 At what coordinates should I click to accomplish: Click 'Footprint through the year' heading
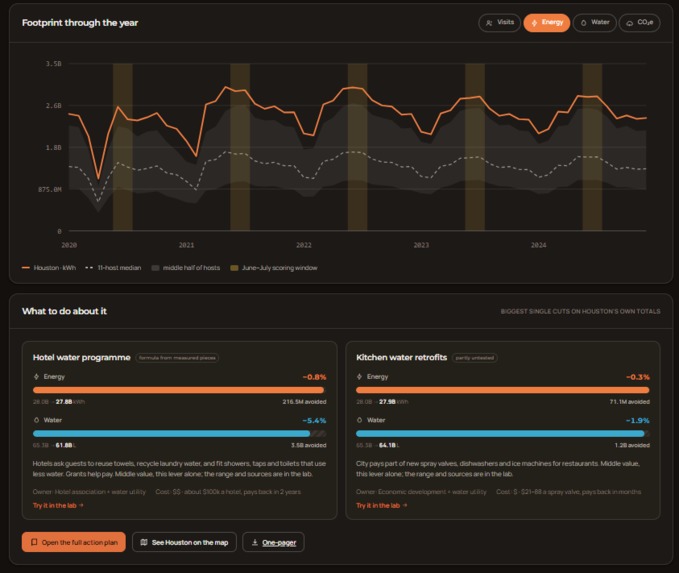pos(80,23)
